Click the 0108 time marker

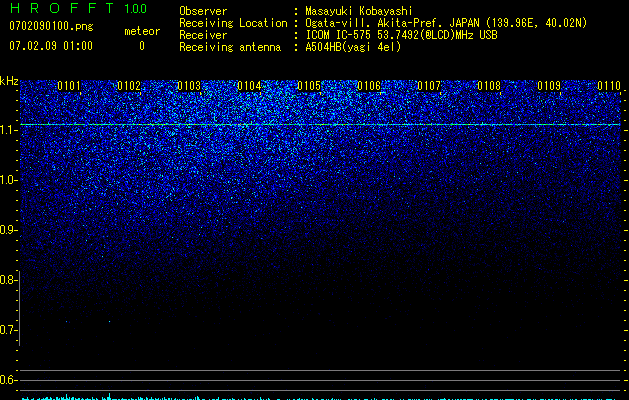click(x=489, y=86)
